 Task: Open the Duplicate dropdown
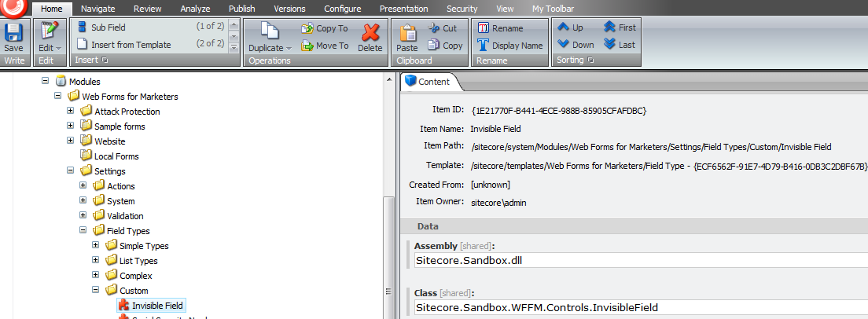(270, 48)
